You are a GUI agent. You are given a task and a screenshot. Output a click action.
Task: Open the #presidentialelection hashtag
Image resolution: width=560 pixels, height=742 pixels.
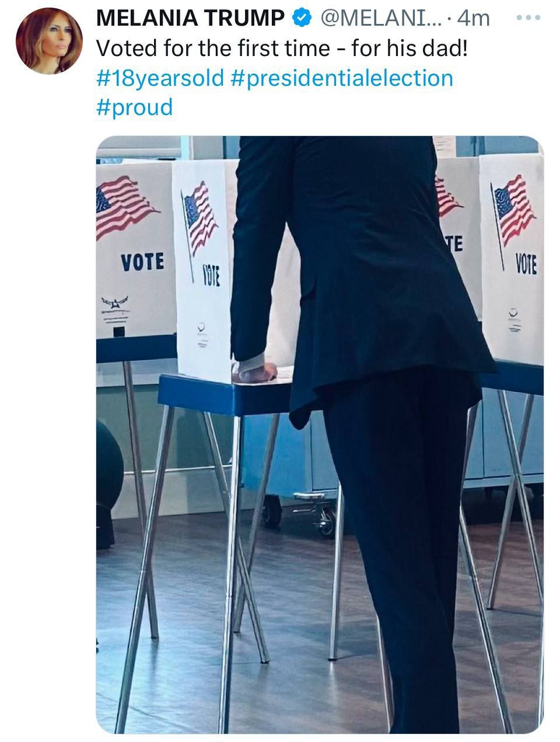(342, 78)
